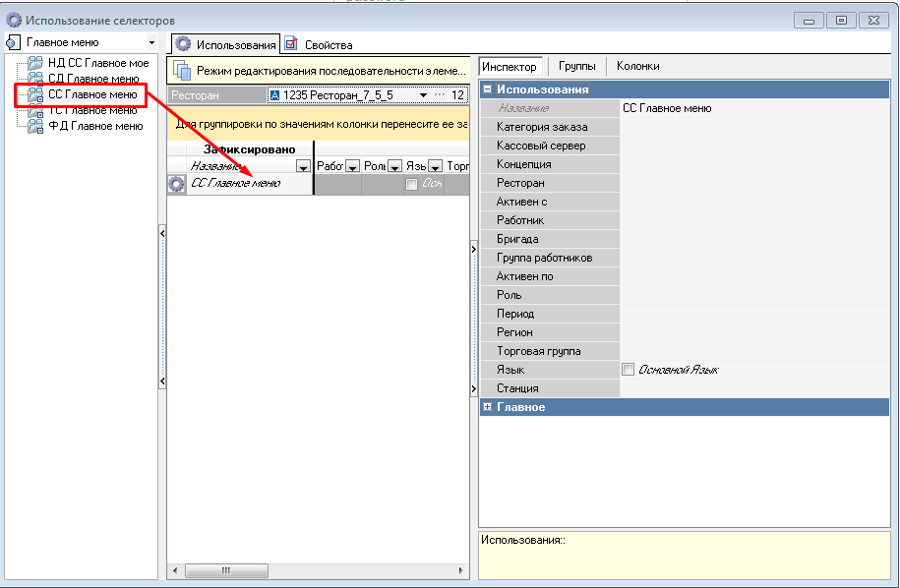The width and height of the screenshot is (900, 588).
Task: Click the window title gear icon
Action: click(x=14, y=20)
